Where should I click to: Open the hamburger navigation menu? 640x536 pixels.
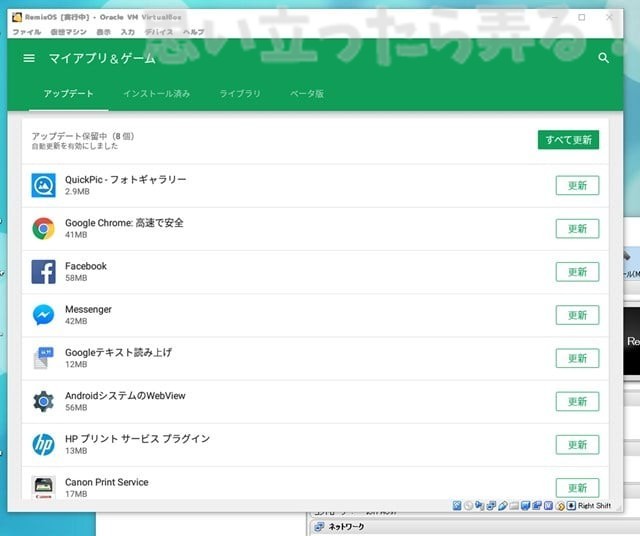click(x=29, y=58)
